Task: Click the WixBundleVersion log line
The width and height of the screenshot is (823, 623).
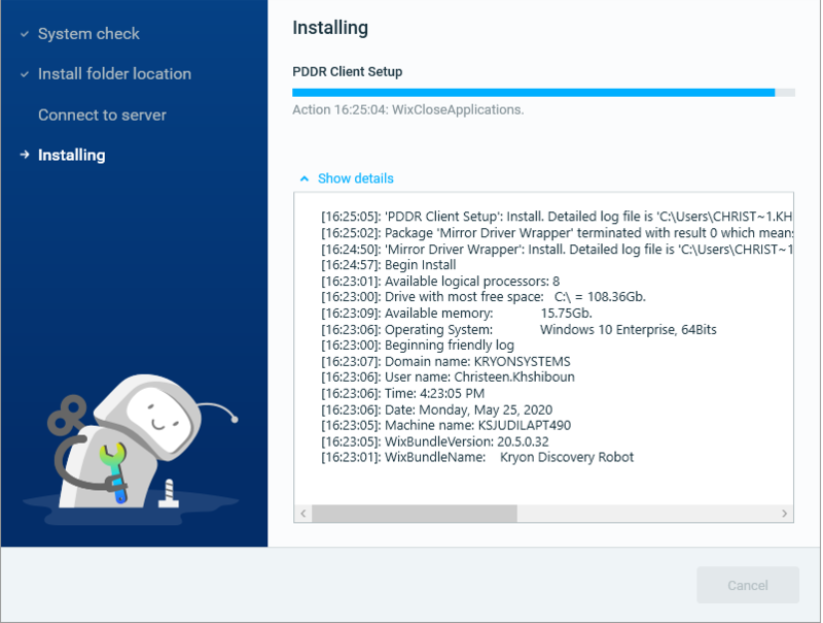Action: point(435,441)
